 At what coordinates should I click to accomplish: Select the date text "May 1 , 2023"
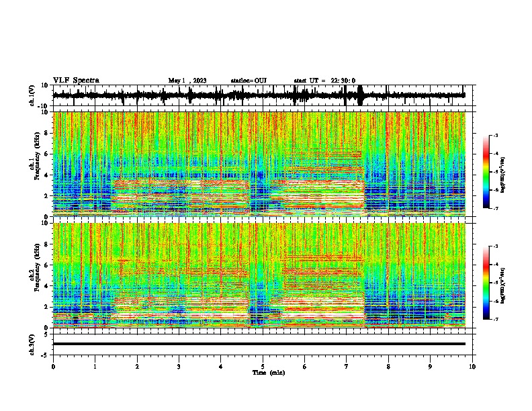click(x=187, y=81)
